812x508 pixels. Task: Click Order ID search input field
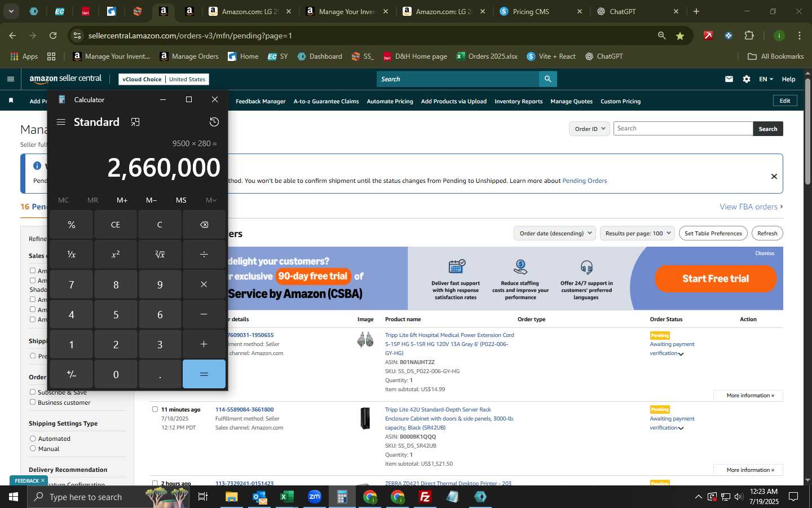click(683, 129)
